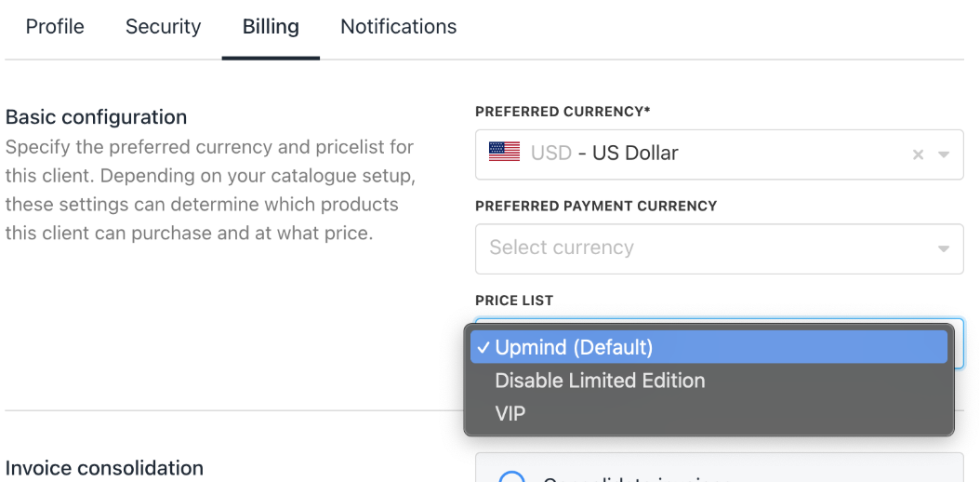Screen dimensions: 980x482
Task: Pick the Upmind (Default) option
Action: (x=574, y=348)
